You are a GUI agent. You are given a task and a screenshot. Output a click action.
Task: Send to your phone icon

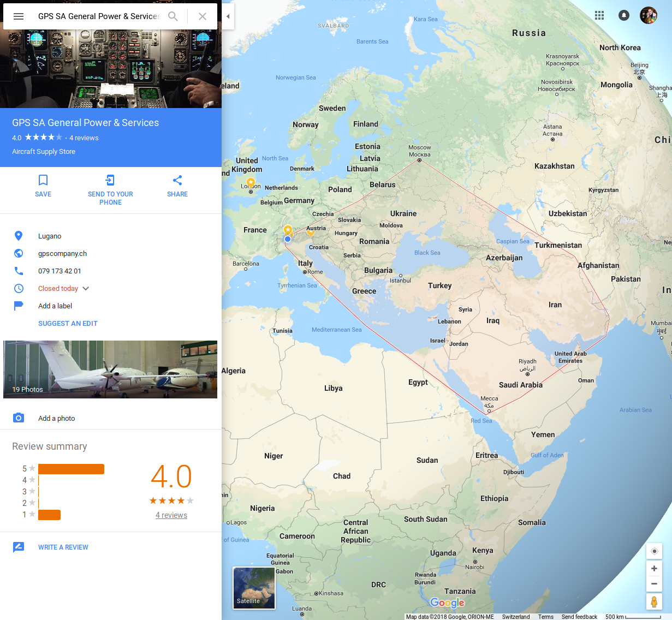point(110,180)
